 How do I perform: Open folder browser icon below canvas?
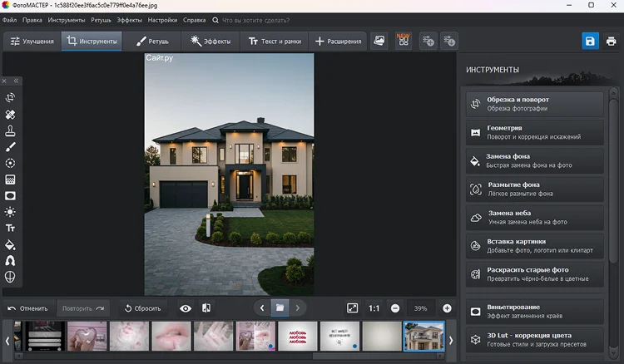click(x=280, y=308)
